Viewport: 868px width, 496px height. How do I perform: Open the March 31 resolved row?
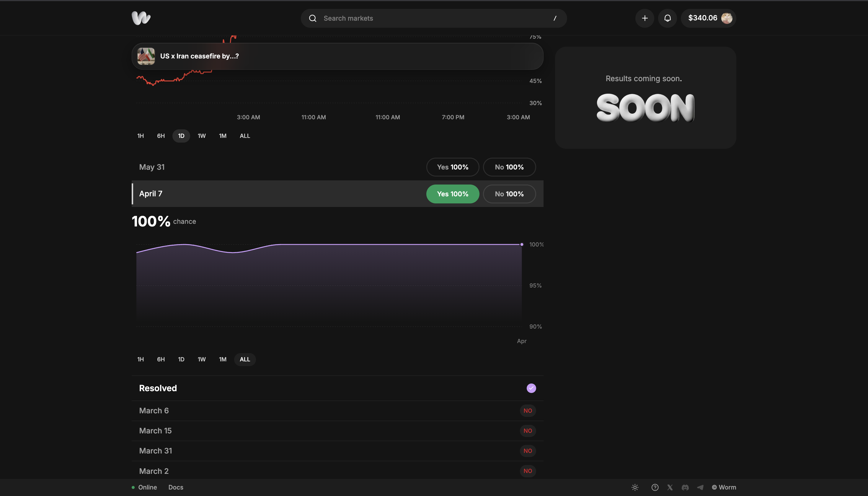pos(337,451)
